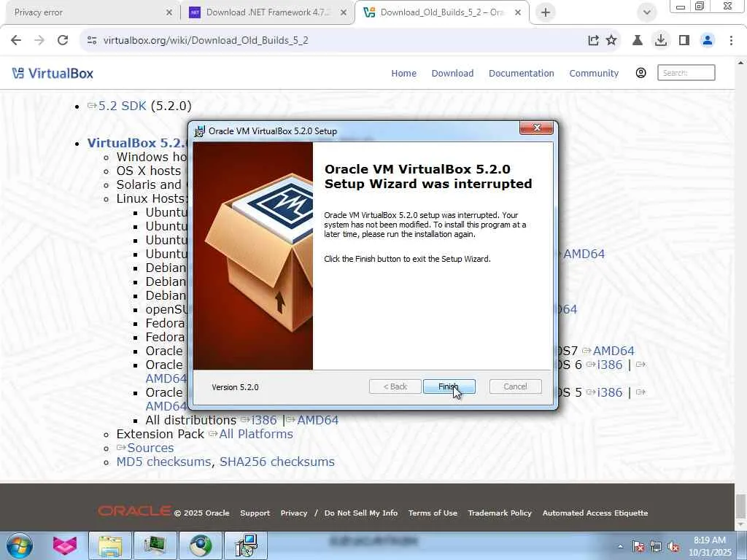
Task: Toggle browser side panel icon
Action: click(684, 41)
